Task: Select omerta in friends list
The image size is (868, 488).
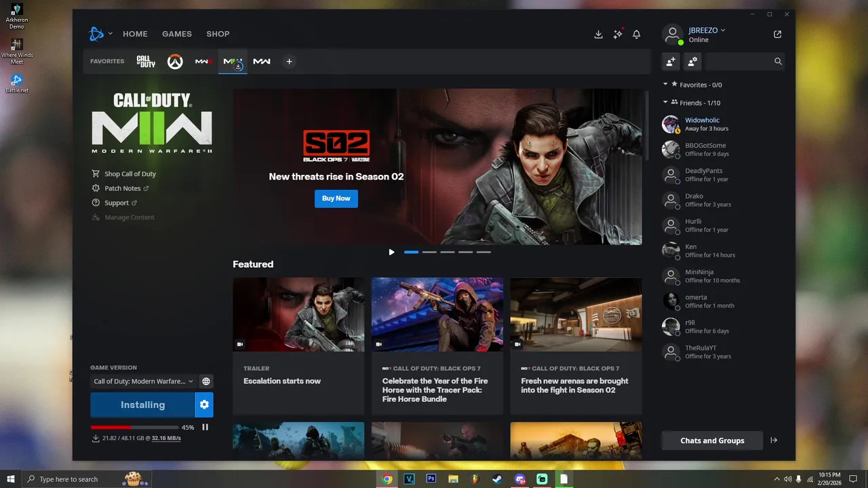Action: [x=722, y=301]
